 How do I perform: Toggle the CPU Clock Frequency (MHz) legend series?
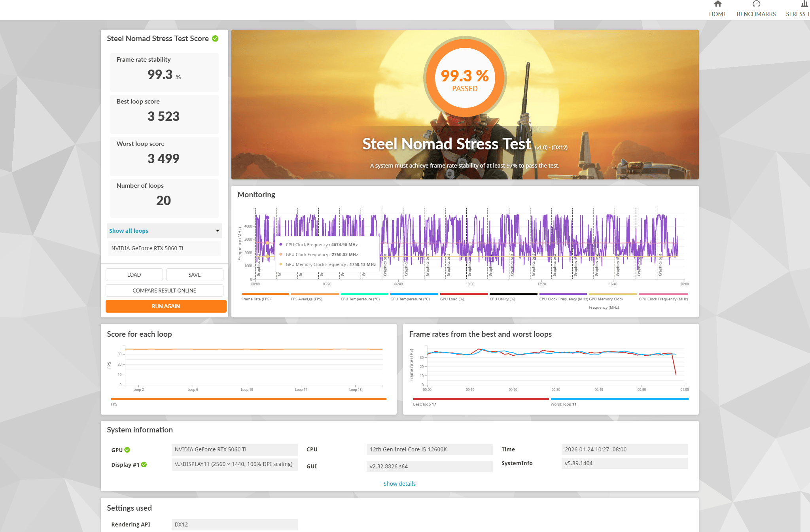pyautogui.click(x=563, y=297)
